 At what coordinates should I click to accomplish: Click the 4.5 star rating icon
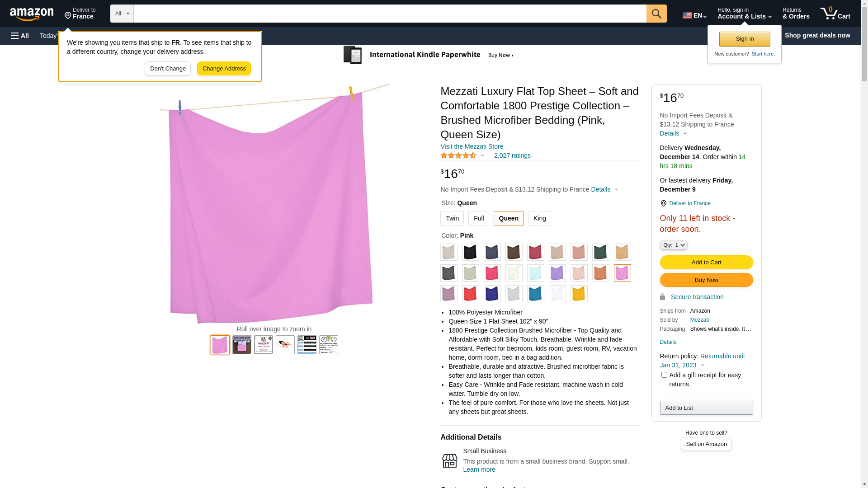pos(458,155)
